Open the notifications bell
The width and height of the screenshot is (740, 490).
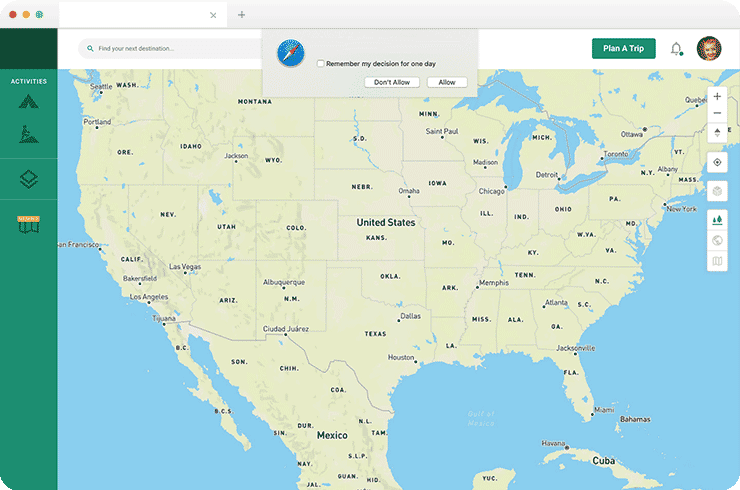(x=676, y=48)
